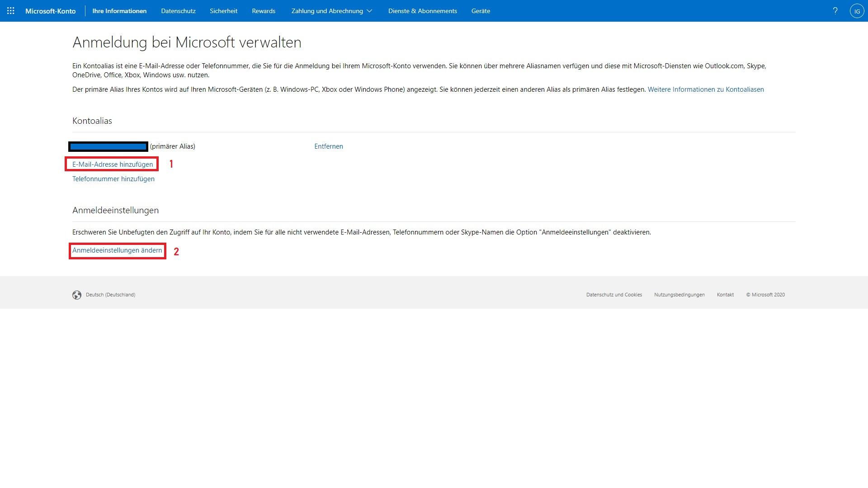Screen dimensions: 868x488
Task: Open the Datenschutz section
Action: [178, 11]
